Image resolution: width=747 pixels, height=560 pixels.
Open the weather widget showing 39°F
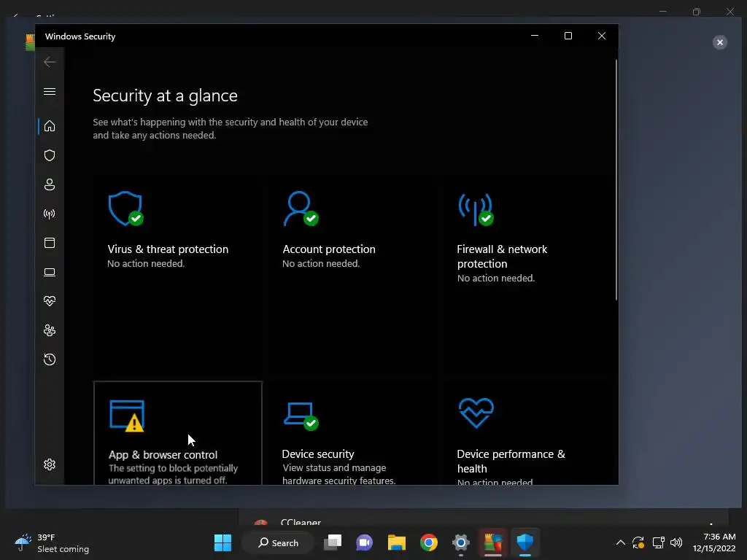coord(52,542)
